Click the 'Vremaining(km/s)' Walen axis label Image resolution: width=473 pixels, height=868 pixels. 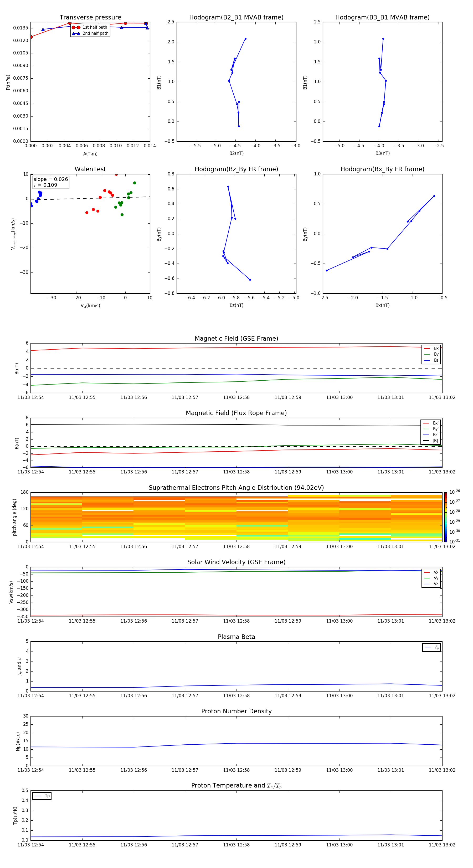click(13, 234)
